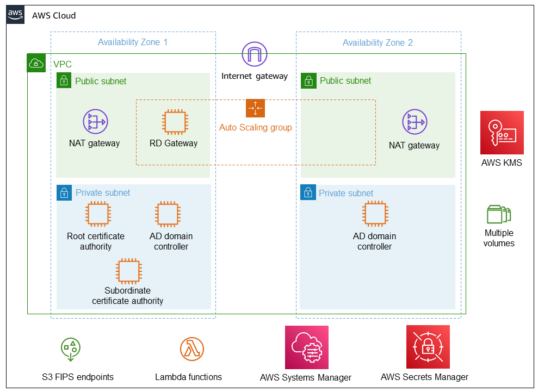
Task: Click Public subnet lock icon in Availability Zone 2
Action: click(308, 81)
